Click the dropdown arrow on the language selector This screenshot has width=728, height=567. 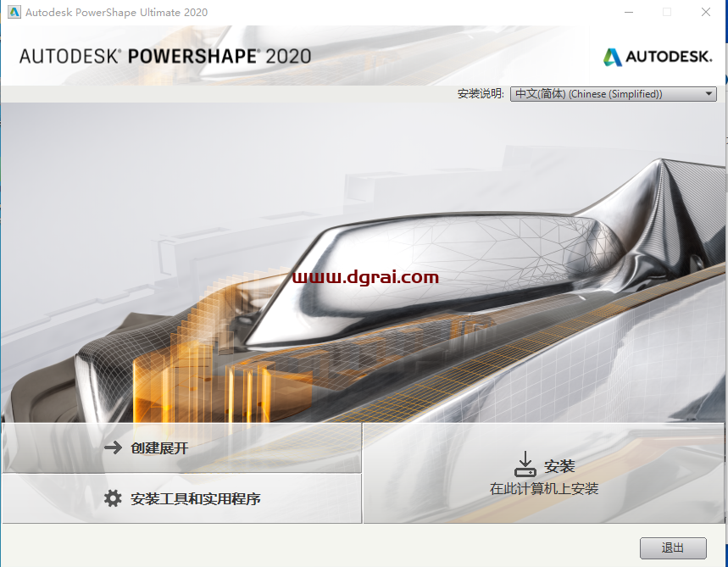[710, 93]
